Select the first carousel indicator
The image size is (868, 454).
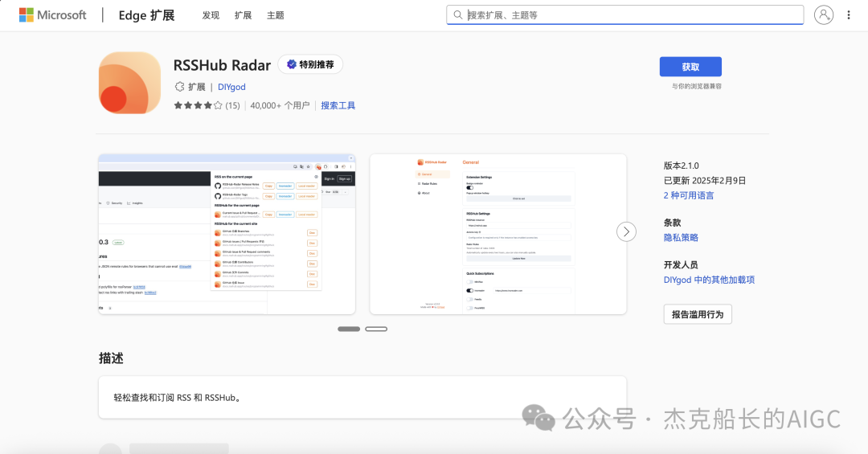349,329
